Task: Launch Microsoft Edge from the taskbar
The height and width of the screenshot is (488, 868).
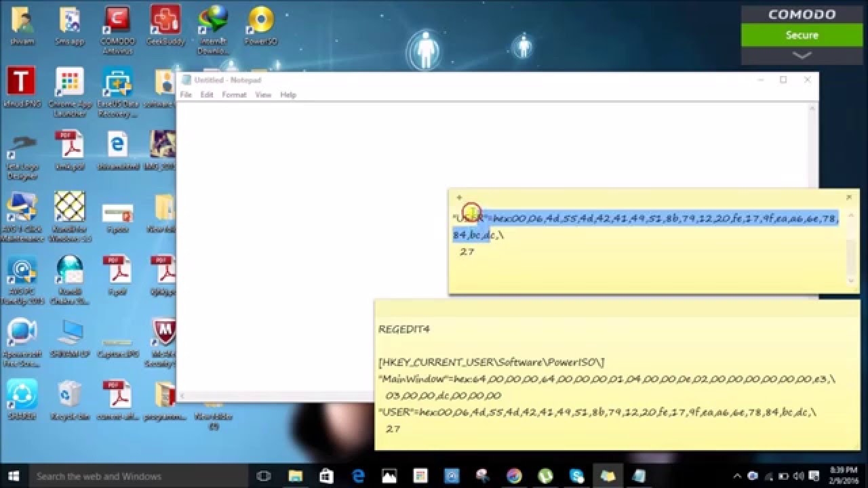Action: pyautogui.click(x=358, y=476)
